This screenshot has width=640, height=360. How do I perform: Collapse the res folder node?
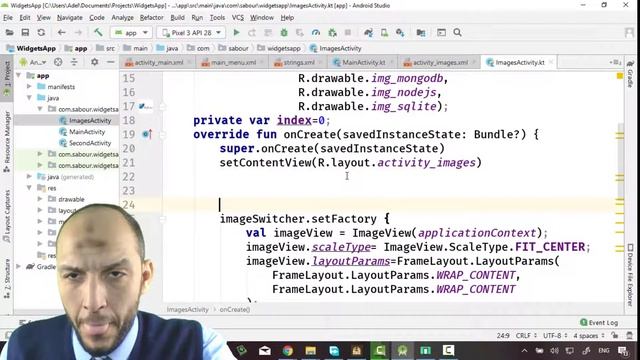[x=29, y=188]
